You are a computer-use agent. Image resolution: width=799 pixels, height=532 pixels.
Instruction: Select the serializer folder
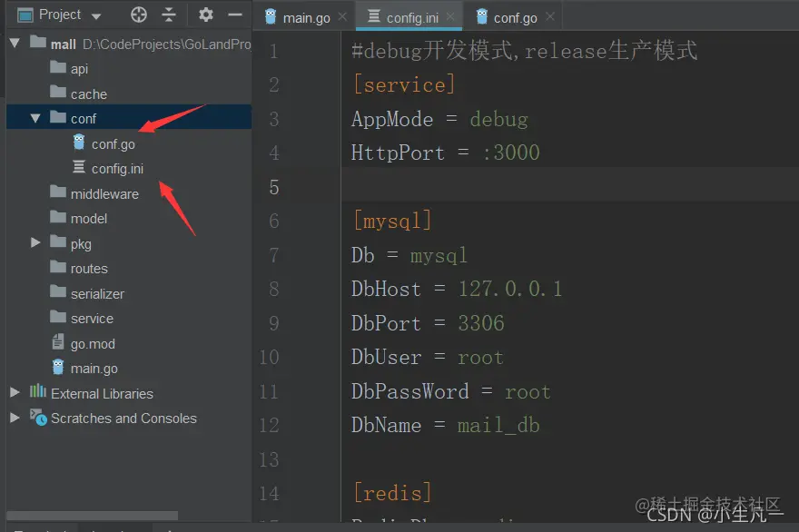click(97, 293)
